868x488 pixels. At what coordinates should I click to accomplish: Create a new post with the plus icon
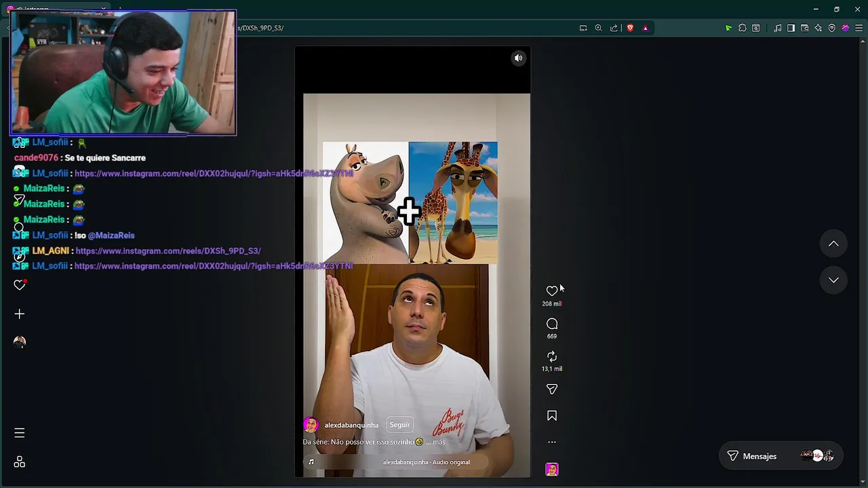20,314
